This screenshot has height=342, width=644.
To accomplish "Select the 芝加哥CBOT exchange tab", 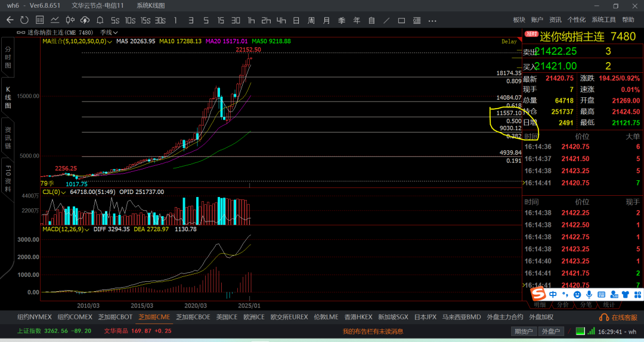I will pyautogui.click(x=116, y=317).
